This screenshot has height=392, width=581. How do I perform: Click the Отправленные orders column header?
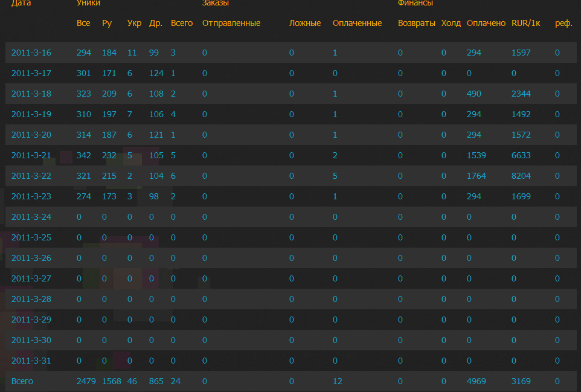(231, 23)
